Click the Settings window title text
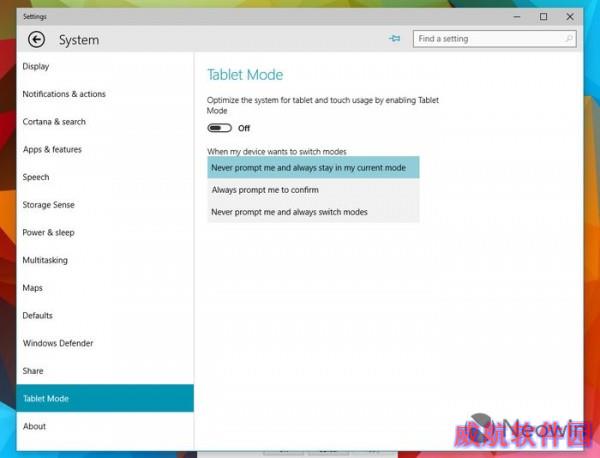 point(34,16)
